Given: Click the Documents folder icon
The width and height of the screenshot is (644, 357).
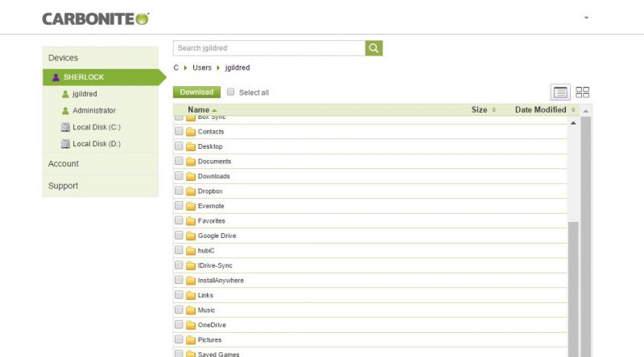Looking at the screenshot, I should tap(191, 162).
